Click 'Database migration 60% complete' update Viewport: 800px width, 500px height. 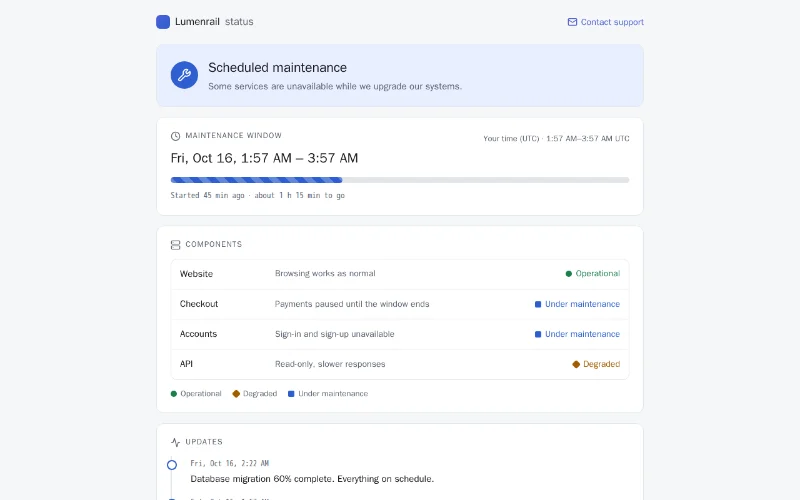(x=312, y=479)
